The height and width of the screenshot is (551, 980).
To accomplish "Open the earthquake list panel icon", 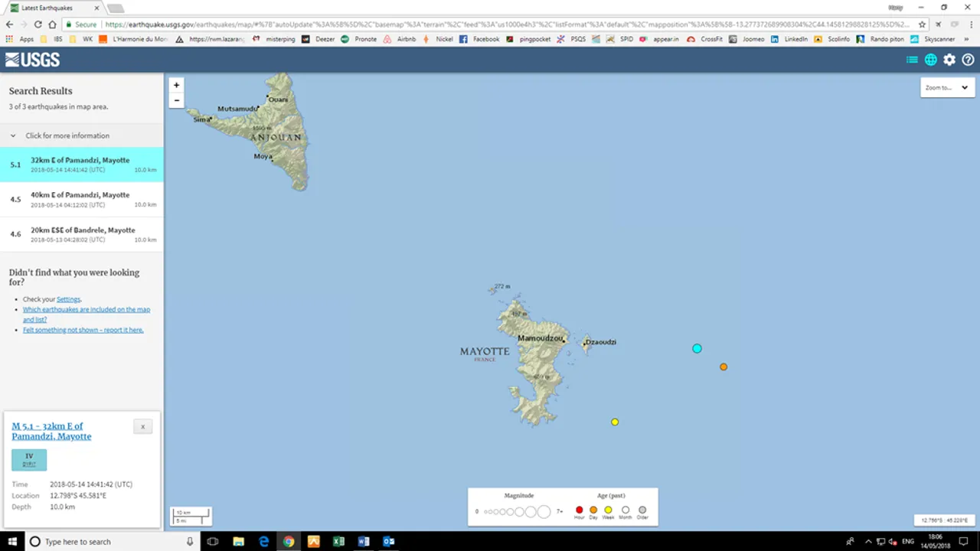I will pyautogui.click(x=912, y=60).
